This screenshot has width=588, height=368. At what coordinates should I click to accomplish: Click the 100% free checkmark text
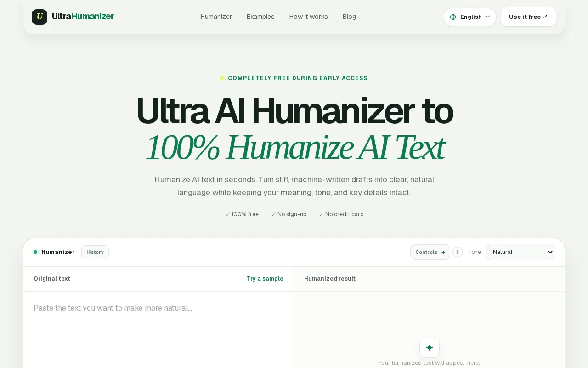pos(242,214)
